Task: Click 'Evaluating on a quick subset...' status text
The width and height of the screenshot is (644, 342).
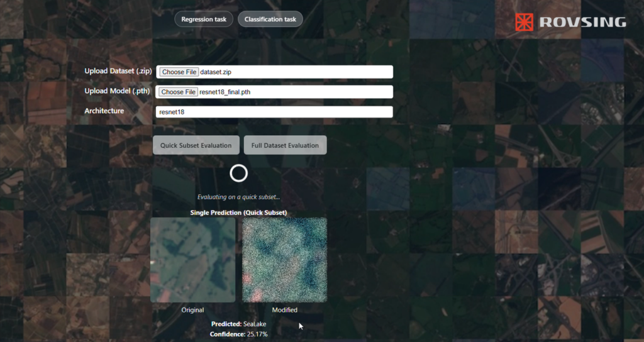Action: pyautogui.click(x=238, y=197)
